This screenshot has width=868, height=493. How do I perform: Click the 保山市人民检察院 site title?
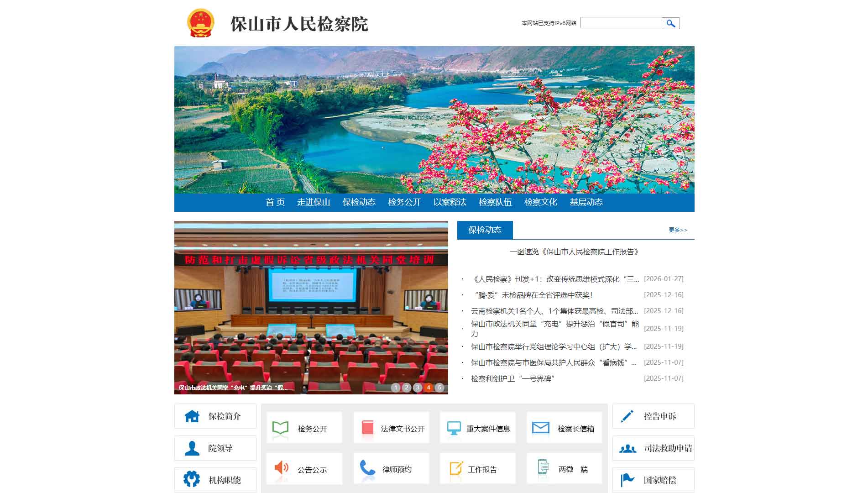299,24
